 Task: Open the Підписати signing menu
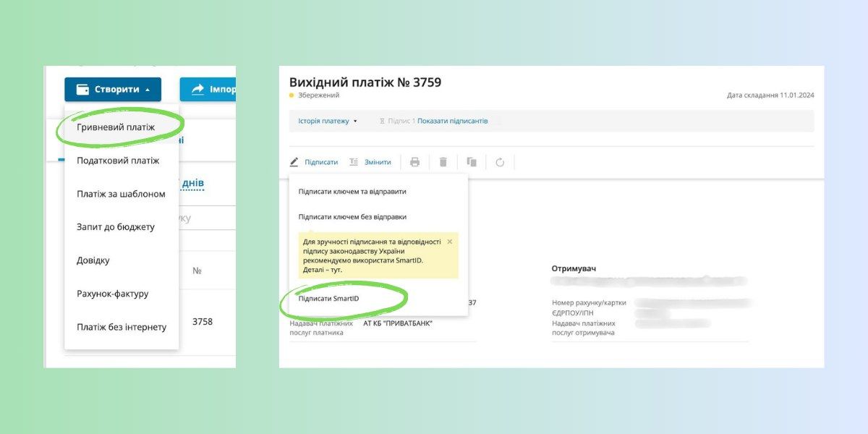[x=320, y=162]
